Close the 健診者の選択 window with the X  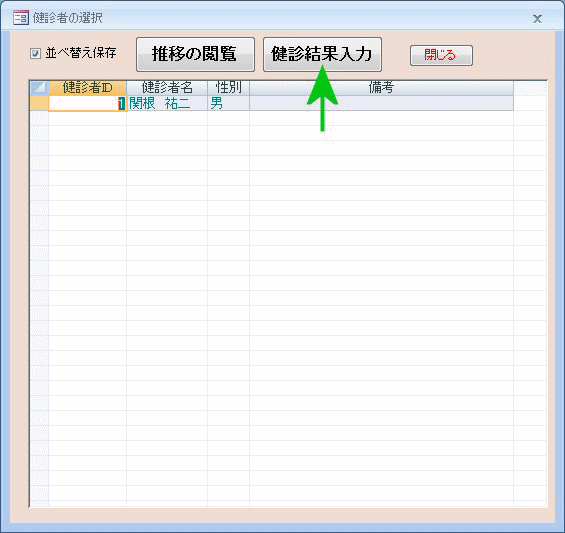pyautogui.click(x=537, y=19)
